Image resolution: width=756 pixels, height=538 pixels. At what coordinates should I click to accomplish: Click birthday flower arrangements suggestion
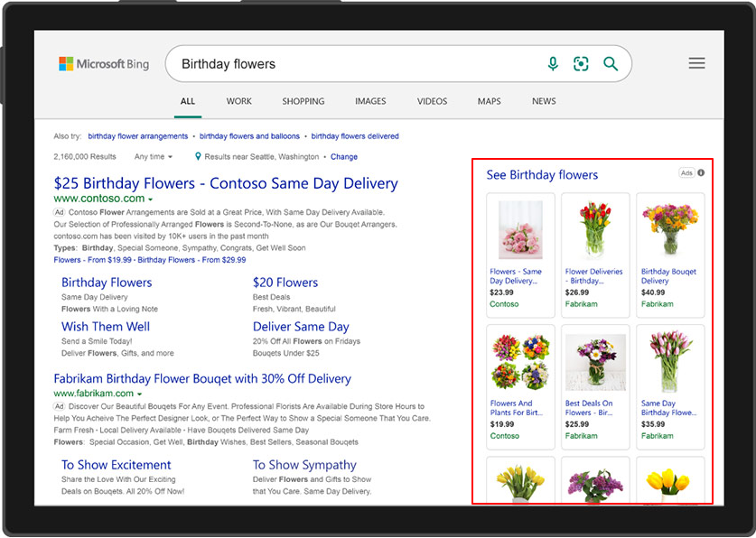click(x=138, y=136)
